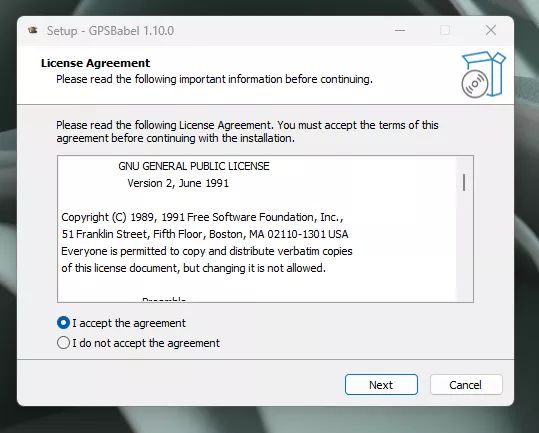Viewport: 539px width, 433px height.
Task: Click the Next button
Action: tap(381, 385)
